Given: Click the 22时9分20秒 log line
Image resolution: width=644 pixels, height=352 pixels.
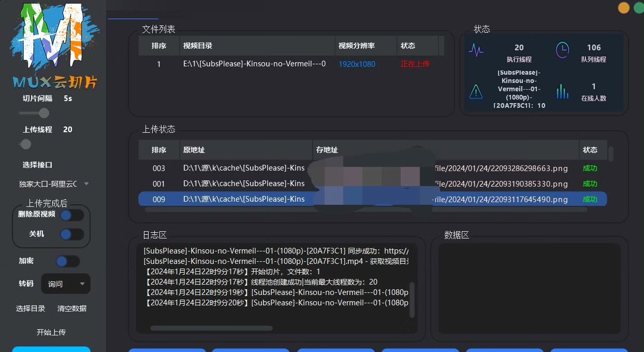Looking at the screenshot, I should pos(276,303).
